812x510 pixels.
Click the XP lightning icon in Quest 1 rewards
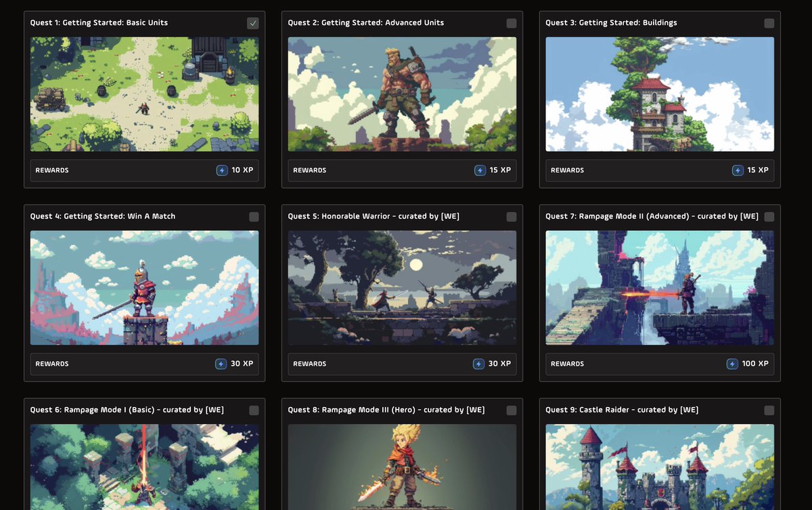222,170
